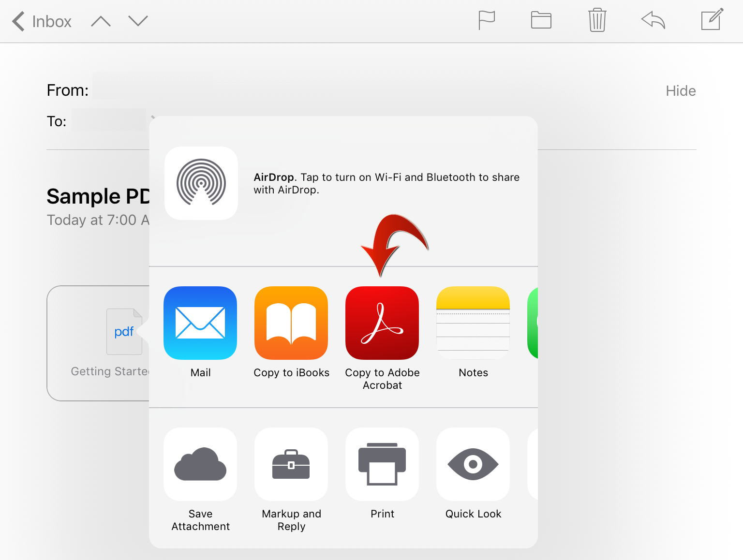Move the email to a folder
The width and height of the screenshot is (743, 560).
[x=541, y=20]
